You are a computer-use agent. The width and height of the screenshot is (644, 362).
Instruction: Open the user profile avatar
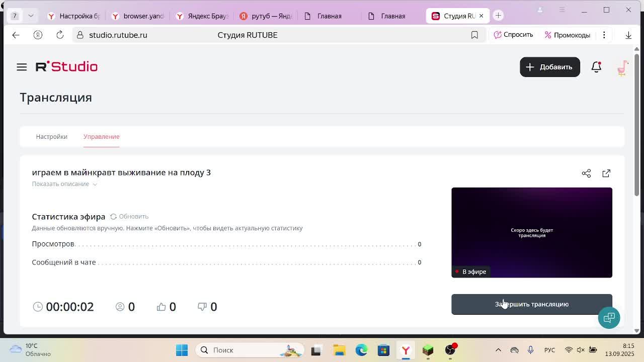click(x=622, y=67)
